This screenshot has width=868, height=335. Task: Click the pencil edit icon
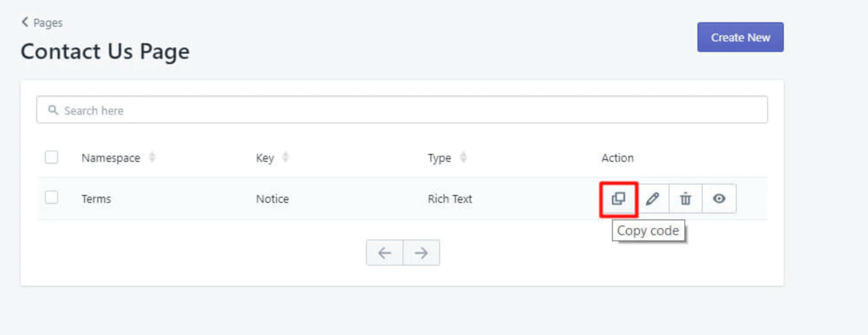coord(652,199)
